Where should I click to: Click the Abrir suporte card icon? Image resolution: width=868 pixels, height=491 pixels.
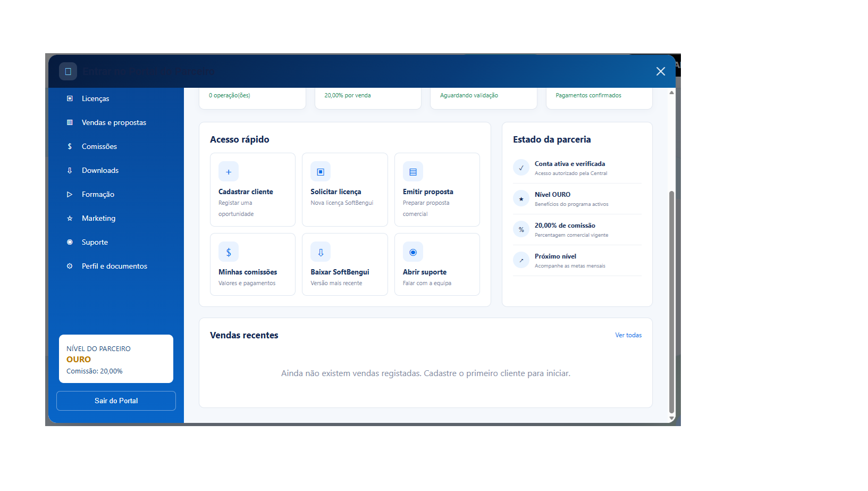(x=413, y=252)
